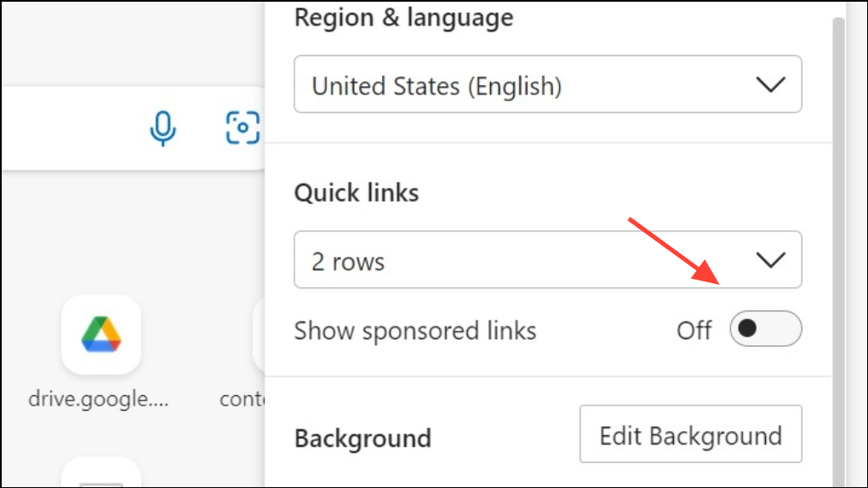Viewport: 868px width, 488px height.
Task: Click the Quick links section heading
Action: tap(357, 193)
